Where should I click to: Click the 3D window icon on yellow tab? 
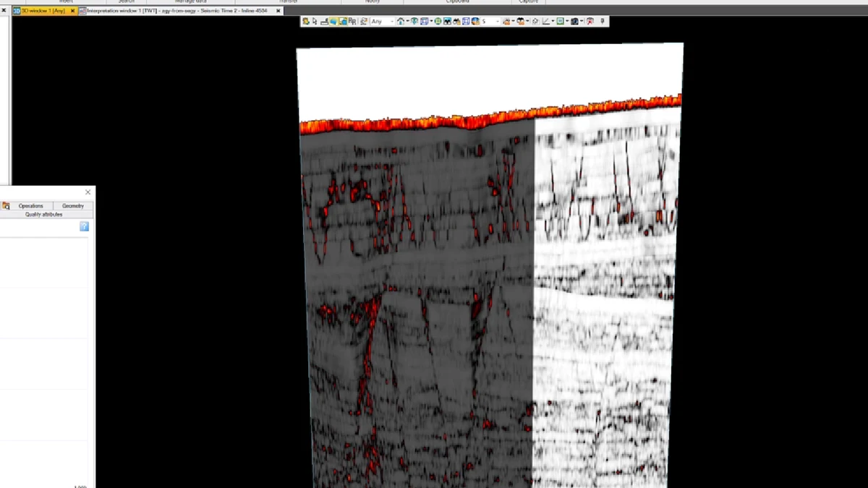[x=17, y=11]
